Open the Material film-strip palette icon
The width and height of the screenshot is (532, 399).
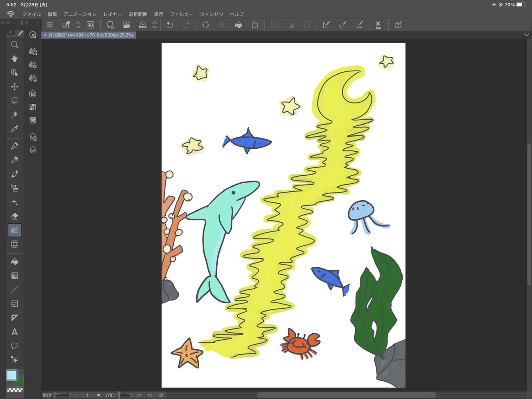pos(33,120)
